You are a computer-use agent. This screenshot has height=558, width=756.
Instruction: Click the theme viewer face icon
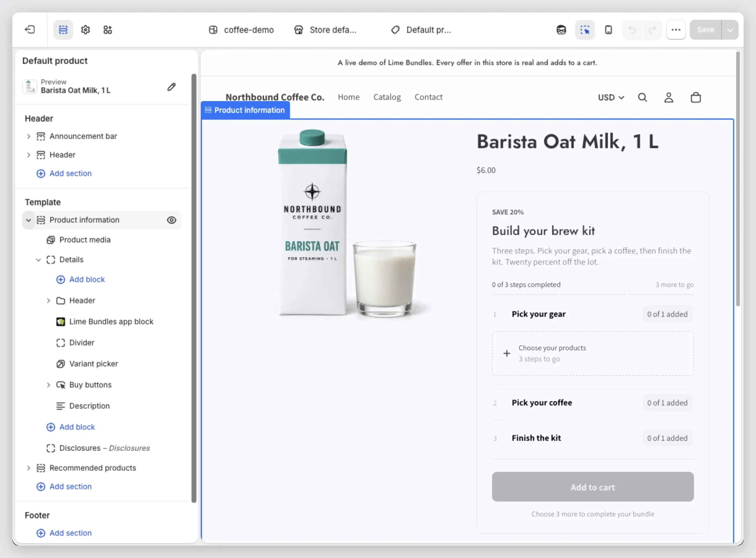(561, 30)
